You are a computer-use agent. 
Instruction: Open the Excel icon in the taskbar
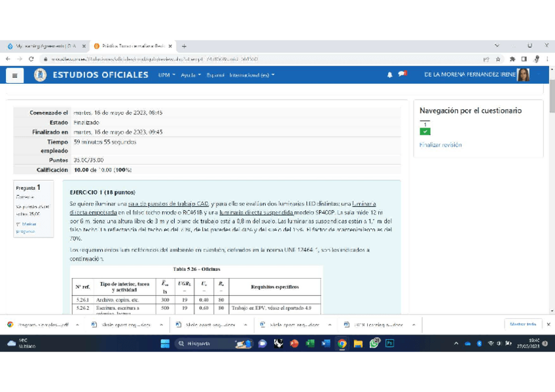310,343
